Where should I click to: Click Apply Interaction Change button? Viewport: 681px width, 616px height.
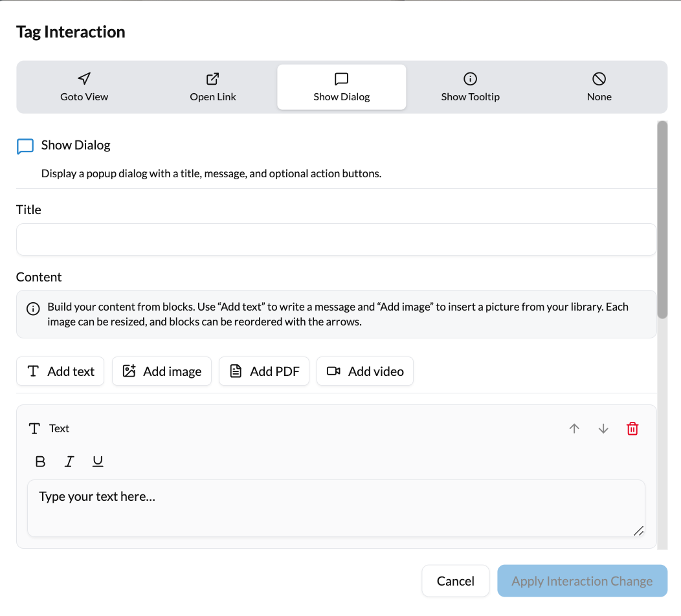(582, 581)
